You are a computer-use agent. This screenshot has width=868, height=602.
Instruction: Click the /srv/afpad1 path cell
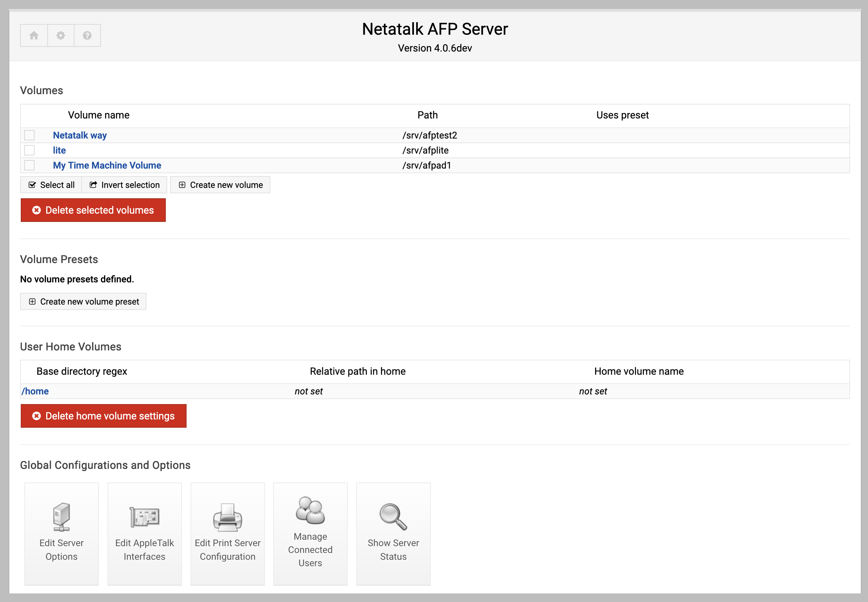(426, 165)
